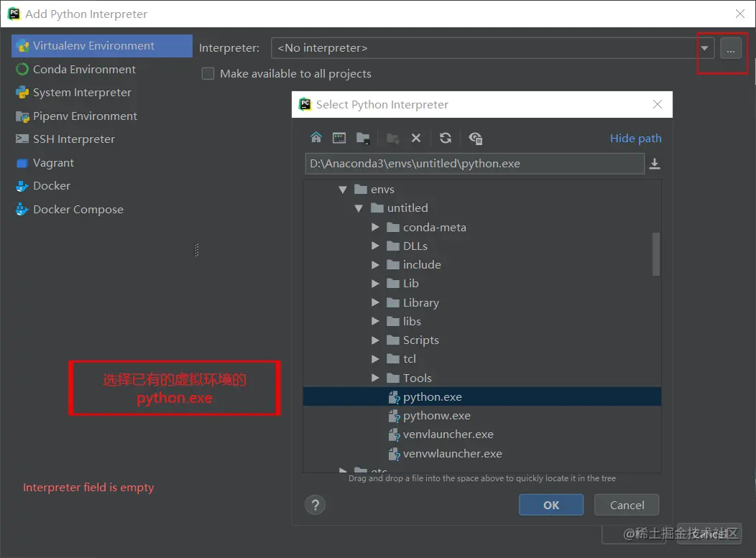This screenshot has height=558, width=756.
Task: Click the sidebar splitter grip handle
Action: [196, 250]
